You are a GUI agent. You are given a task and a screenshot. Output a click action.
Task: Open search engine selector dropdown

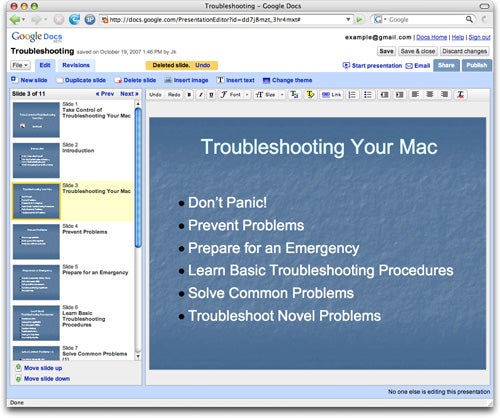click(x=385, y=20)
